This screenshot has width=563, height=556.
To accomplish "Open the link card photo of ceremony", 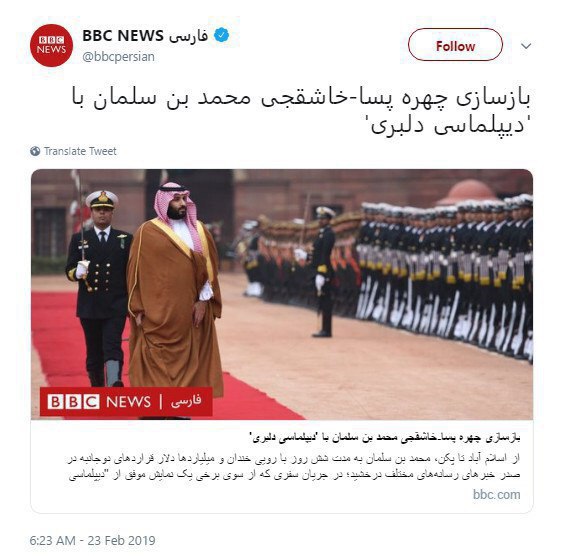I will (x=282, y=294).
